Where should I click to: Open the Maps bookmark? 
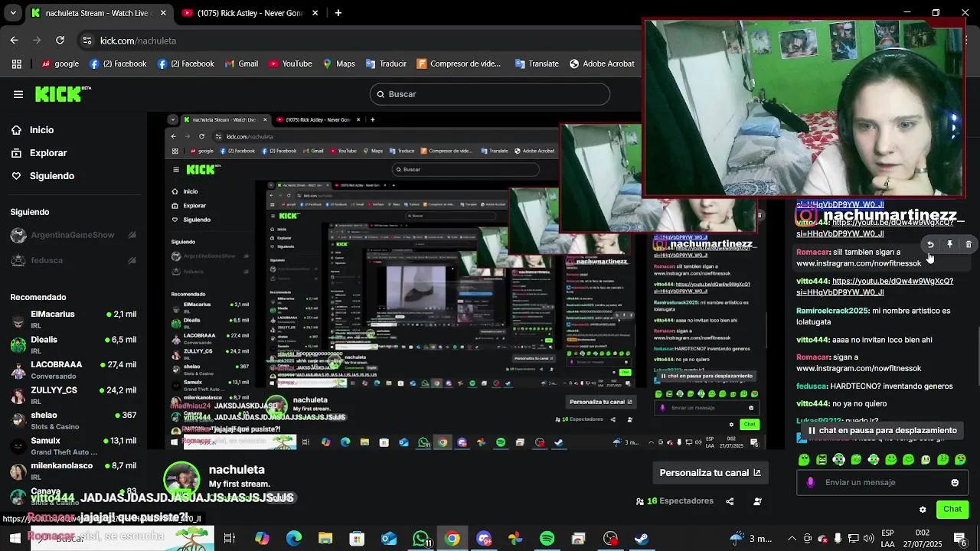338,64
